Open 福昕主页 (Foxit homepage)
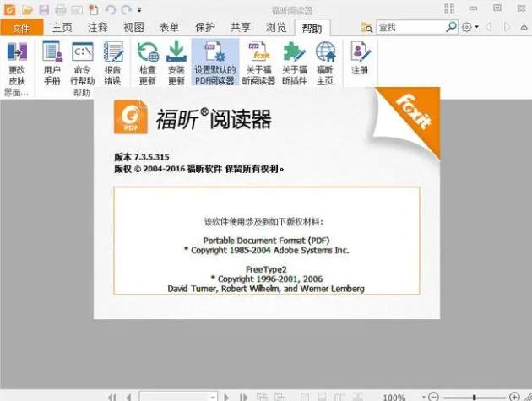Viewport: 532px width, 401px height. coord(325,63)
